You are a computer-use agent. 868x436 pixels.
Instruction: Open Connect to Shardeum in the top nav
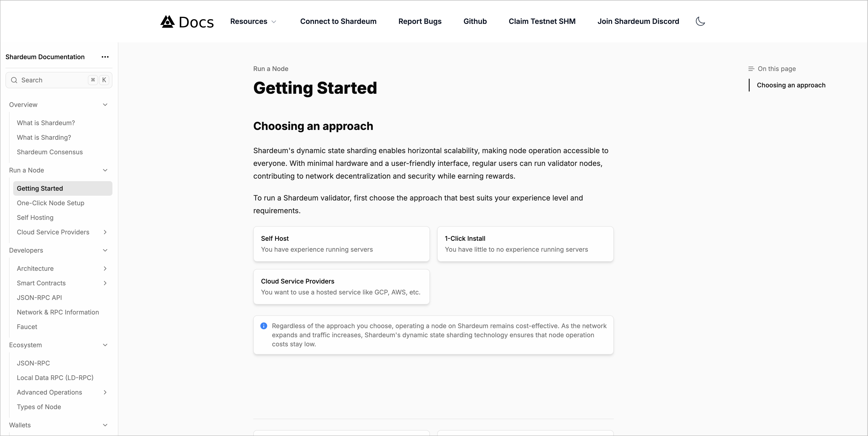click(x=338, y=22)
